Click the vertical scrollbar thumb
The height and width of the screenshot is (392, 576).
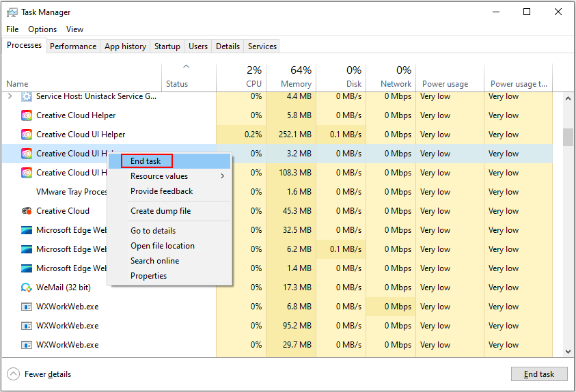coord(568,137)
